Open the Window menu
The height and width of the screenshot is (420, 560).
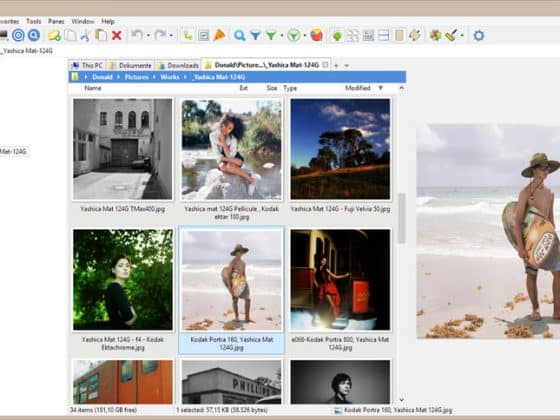(82, 21)
